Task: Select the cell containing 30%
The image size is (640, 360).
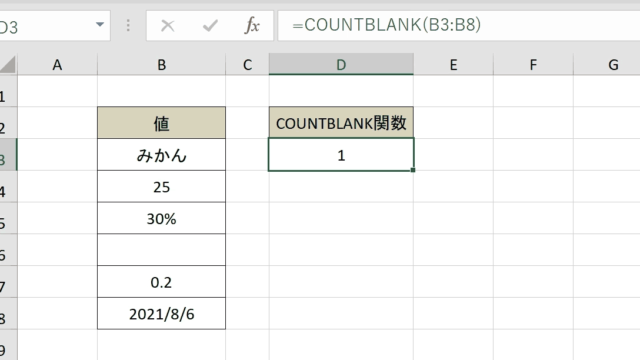Action: (x=162, y=218)
